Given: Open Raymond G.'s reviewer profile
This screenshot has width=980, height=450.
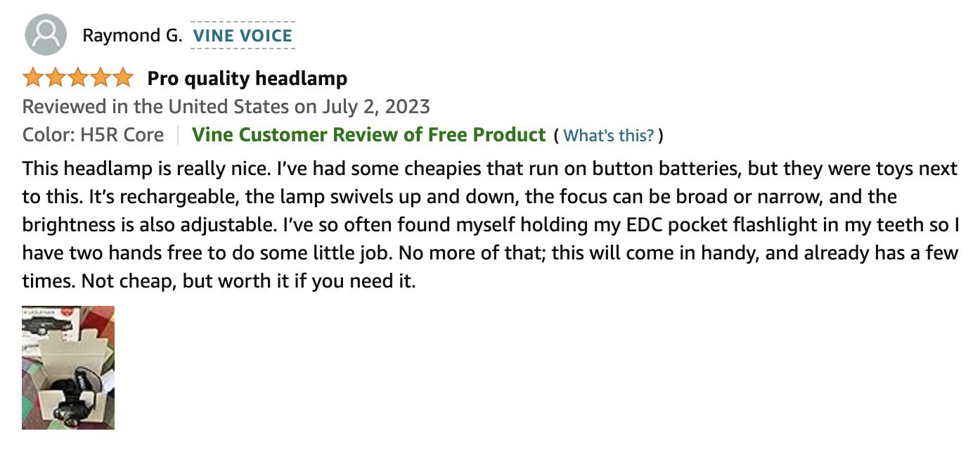Looking at the screenshot, I should tap(132, 35).
